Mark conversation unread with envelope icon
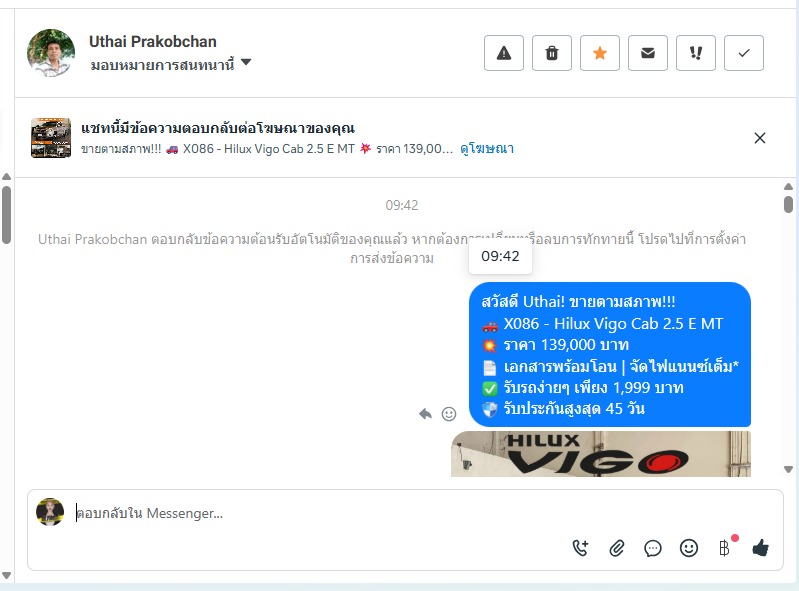 [x=648, y=53]
